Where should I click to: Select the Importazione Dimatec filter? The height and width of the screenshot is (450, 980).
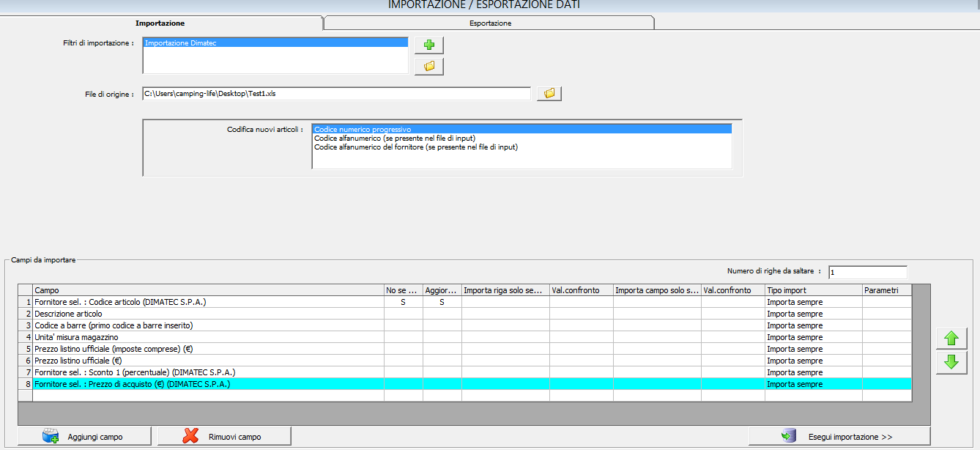pos(275,43)
